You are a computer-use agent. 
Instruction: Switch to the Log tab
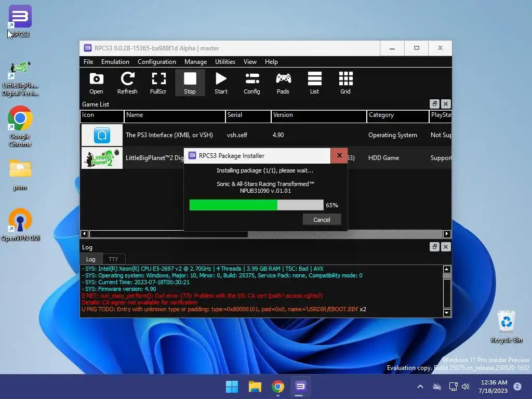click(90, 259)
